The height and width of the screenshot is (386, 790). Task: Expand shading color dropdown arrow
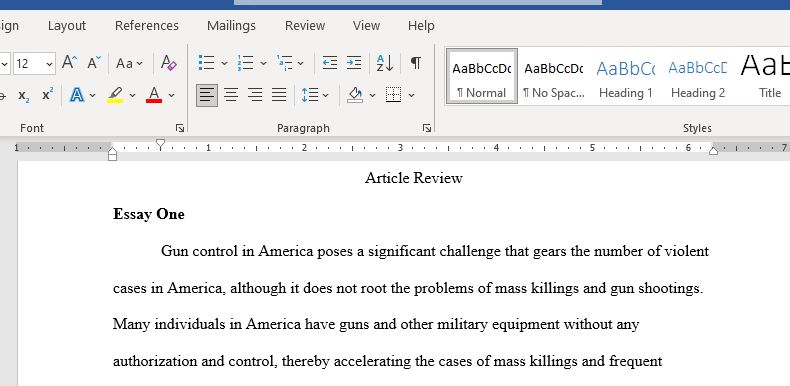tap(372, 95)
